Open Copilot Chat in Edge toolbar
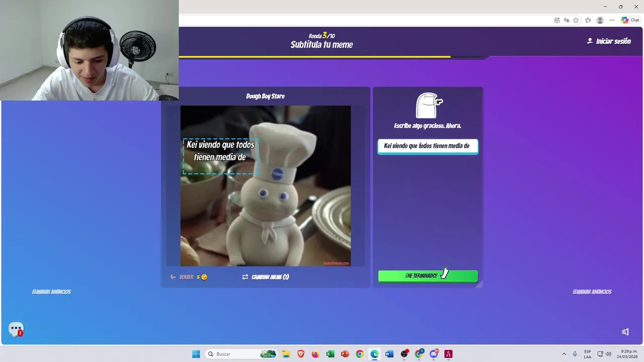Viewport: 644px width, 362px height. tap(630, 20)
